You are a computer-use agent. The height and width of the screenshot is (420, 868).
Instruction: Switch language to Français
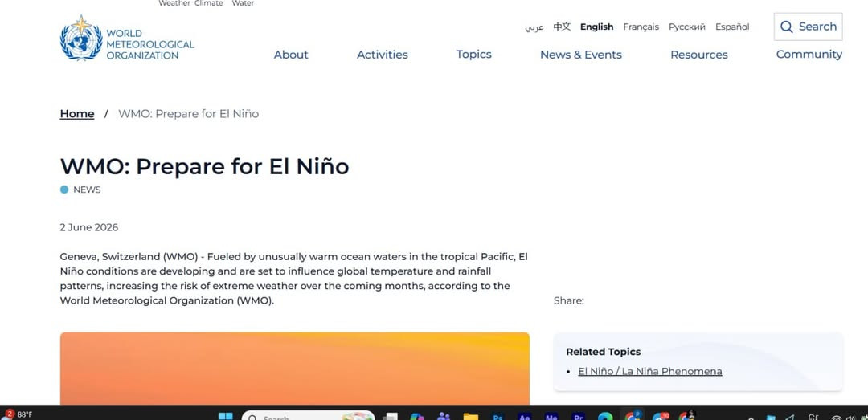(x=641, y=27)
